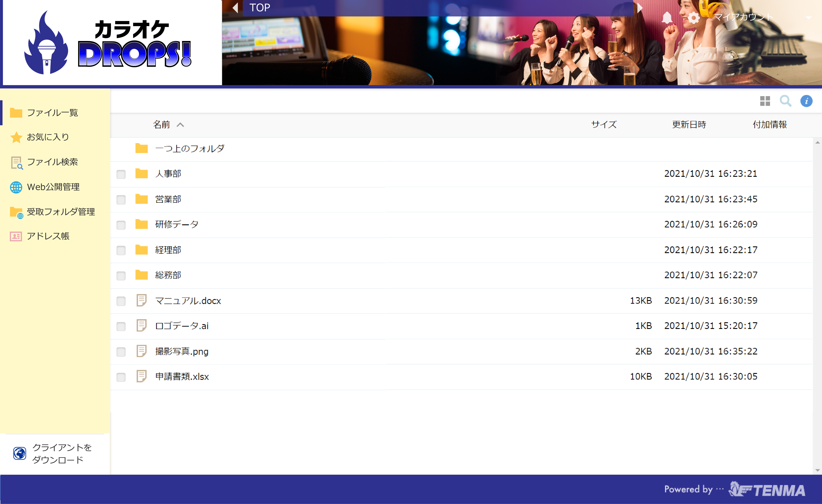This screenshot has width=822, height=504.
Task: Click the ファイル一覧 folder icon
Action: click(16, 113)
